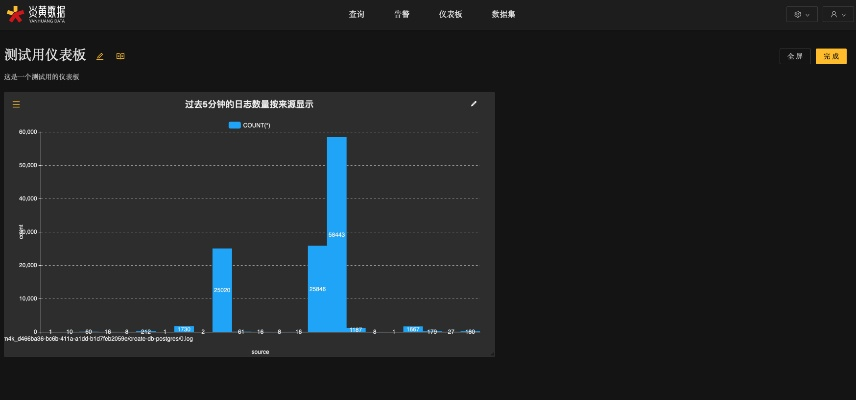Open the chart panel hamburger menu
856x400 pixels.
pos(16,104)
